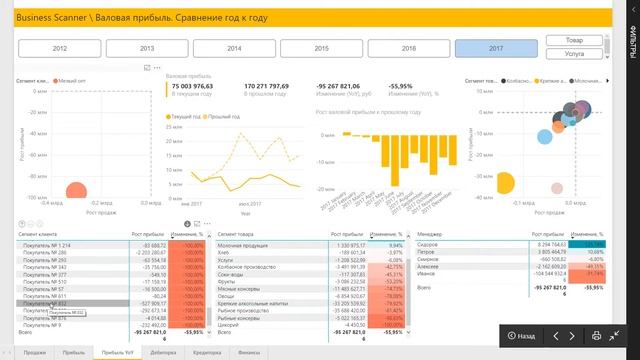Viewport: 640px width, 360px height.
Task: Toggle the Товар slicer option
Action: [574, 40]
